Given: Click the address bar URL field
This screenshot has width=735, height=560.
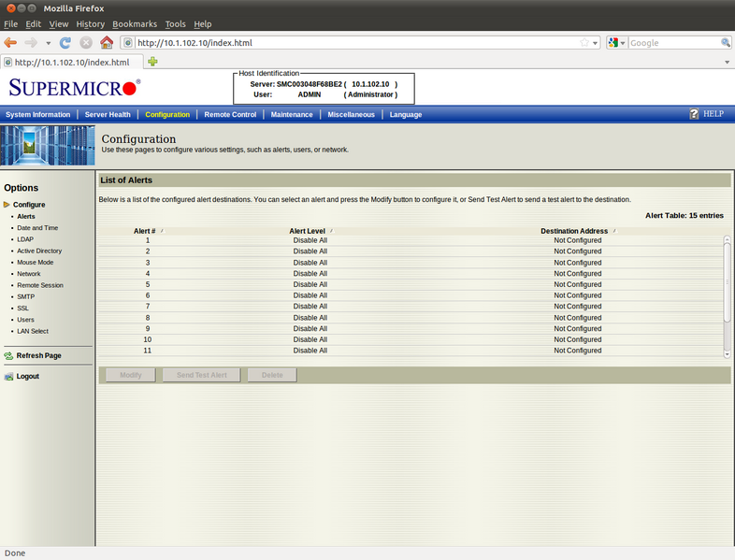Looking at the screenshot, I should coord(356,43).
